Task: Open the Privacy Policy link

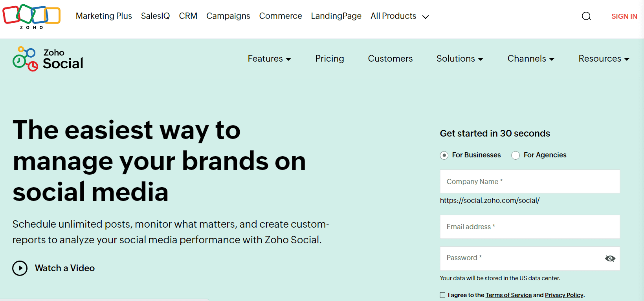Action: click(x=564, y=295)
